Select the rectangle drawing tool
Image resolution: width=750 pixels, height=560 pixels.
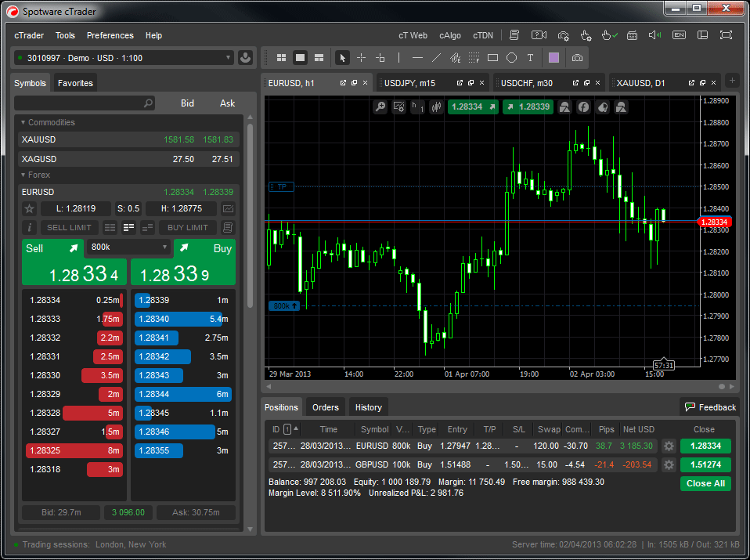[x=492, y=57]
